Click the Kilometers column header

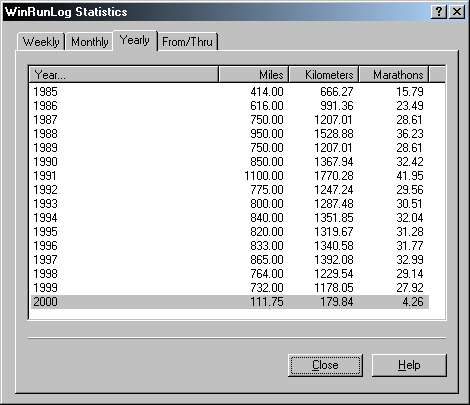(x=324, y=75)
